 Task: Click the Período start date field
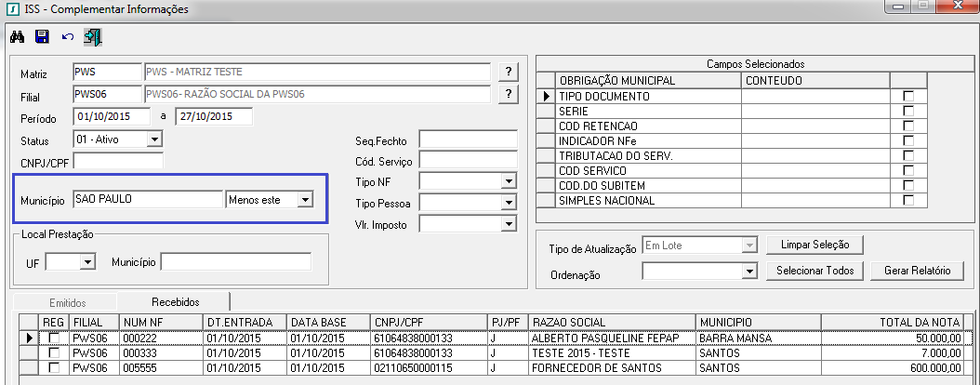tap(112, 116)
